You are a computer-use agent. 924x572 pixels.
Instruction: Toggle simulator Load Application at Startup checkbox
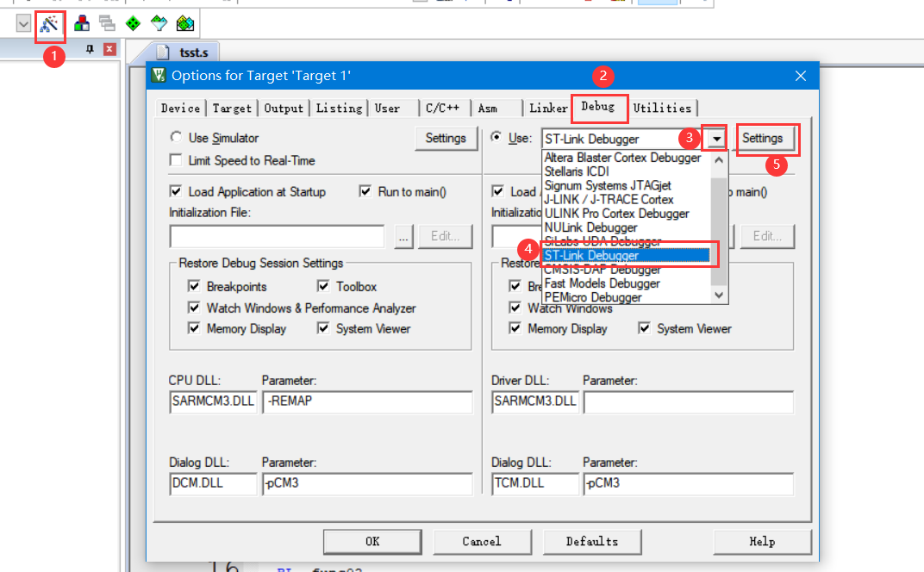click(x=176, y=191)
